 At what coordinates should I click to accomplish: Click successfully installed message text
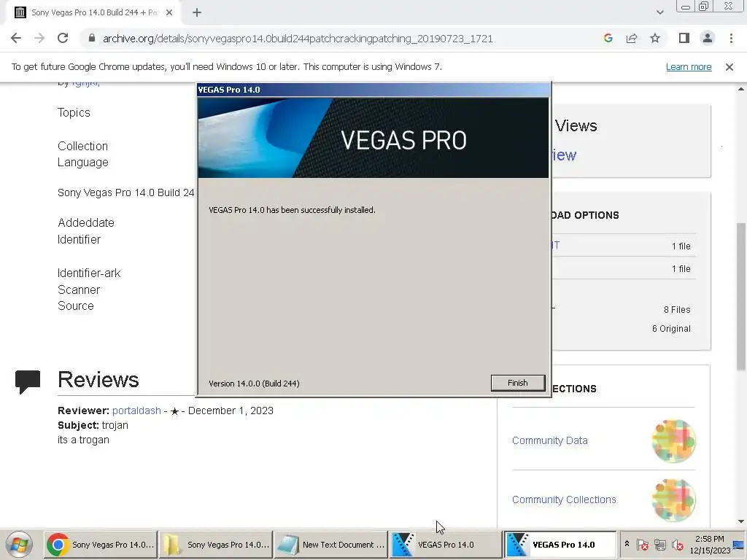292,210
